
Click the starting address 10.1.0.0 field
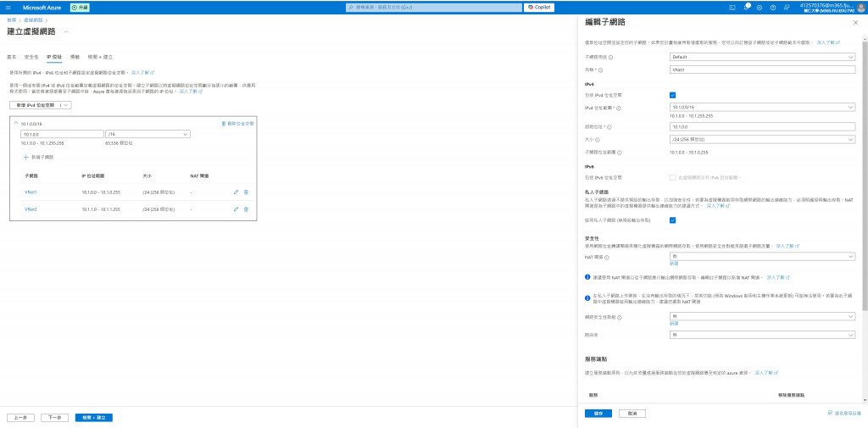click(x=762, y=127)
